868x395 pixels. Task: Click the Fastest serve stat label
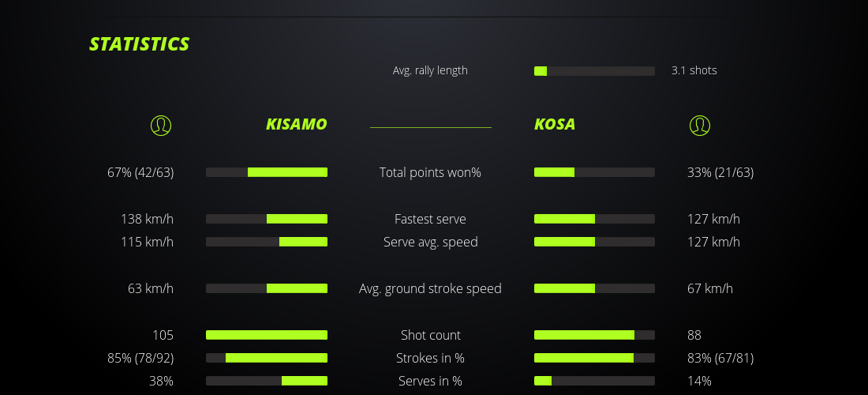click(x=430, y=219)
